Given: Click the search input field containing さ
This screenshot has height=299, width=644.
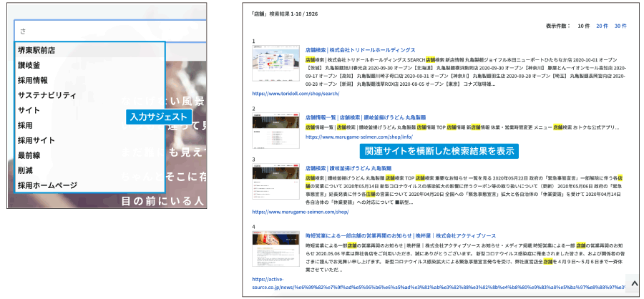Looking at the screenshot, I should pos(110,31).
